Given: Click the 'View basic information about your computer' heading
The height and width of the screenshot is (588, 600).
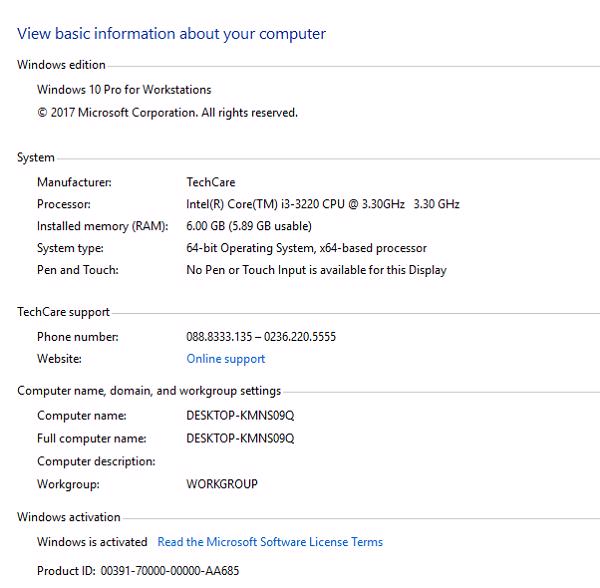Looking at the screenshot, I should 171,34.
